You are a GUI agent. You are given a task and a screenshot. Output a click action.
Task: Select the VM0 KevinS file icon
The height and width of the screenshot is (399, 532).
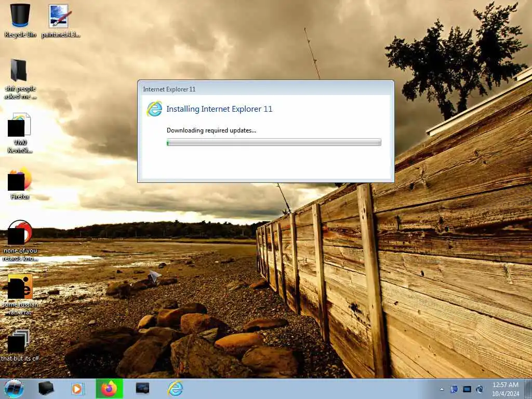tap(20, 133)
